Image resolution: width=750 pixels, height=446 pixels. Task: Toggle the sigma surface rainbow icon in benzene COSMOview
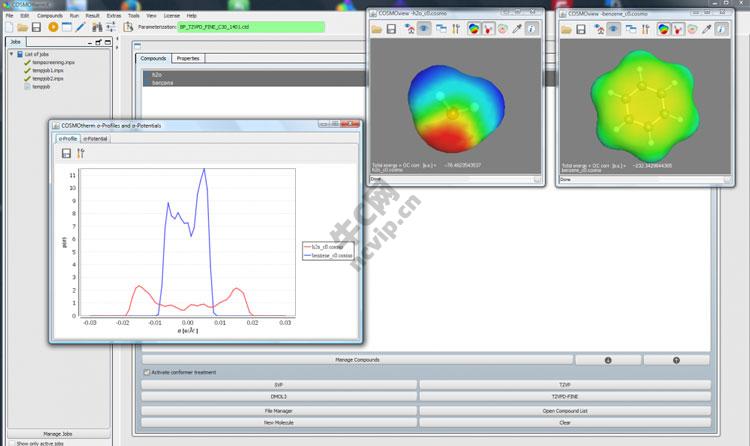click(x=663, y=30)
